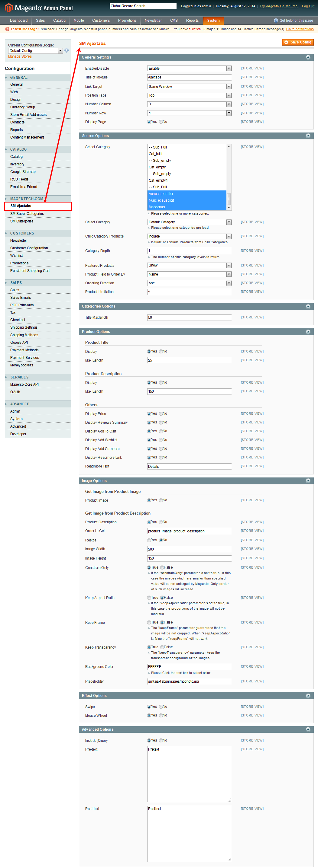Choose No for Swipe effect
The width and height of the screenshot is (318, 868).
click(161, 707)
